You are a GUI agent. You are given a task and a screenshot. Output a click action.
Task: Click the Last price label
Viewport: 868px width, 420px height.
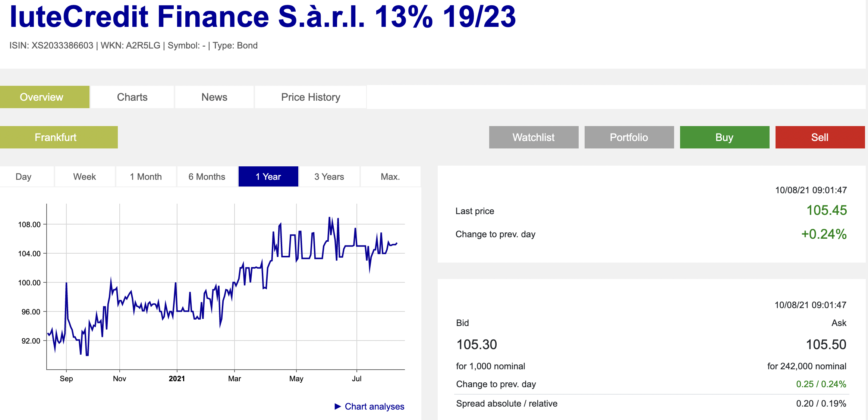coord(475,211)
